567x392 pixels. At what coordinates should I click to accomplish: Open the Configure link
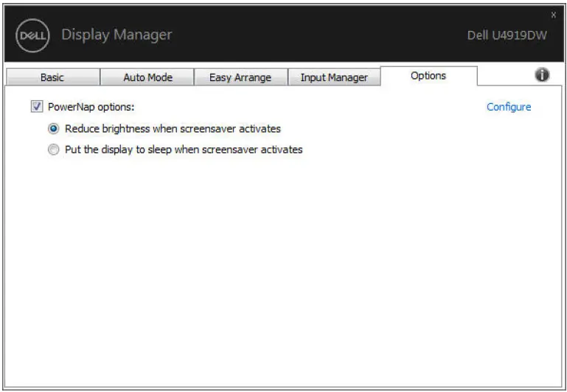point(509,107)
